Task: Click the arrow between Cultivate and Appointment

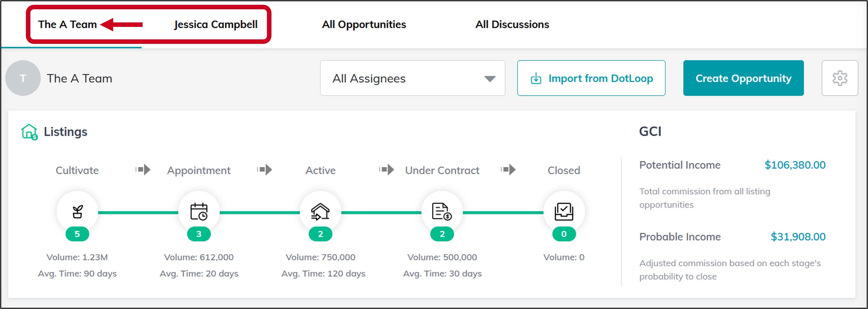Action: (x=143, y=170)
